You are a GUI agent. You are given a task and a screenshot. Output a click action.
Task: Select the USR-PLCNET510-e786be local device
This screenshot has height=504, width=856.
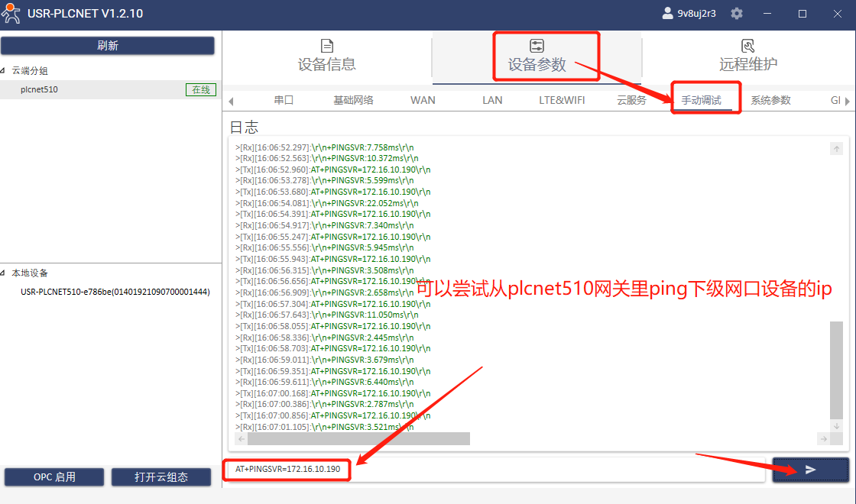(x=115, y=292)
